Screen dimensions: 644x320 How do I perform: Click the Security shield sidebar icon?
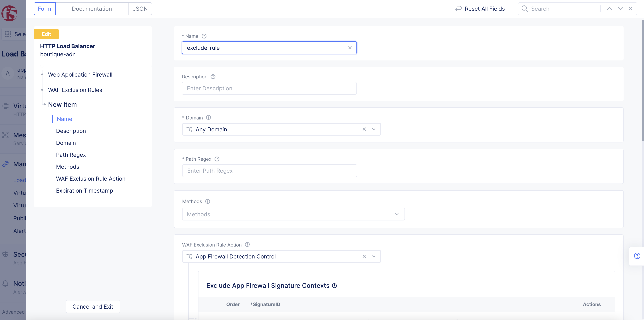click(5, 254)
